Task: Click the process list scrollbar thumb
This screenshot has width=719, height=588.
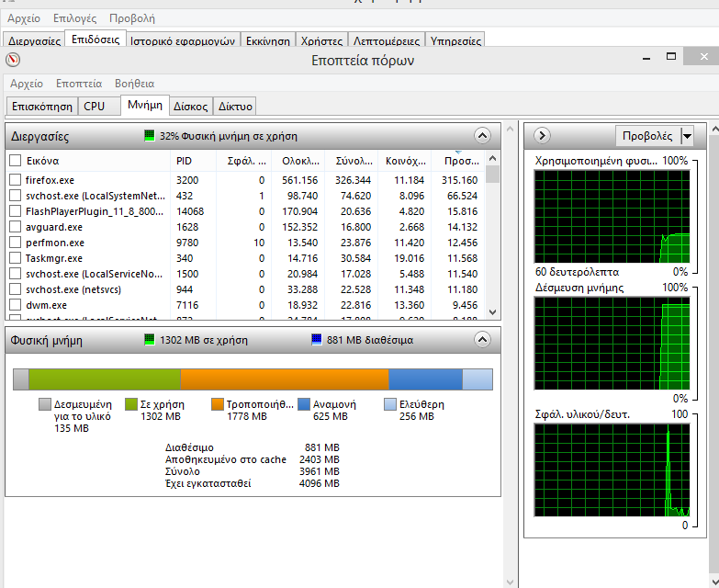Action: click(493, 175)
